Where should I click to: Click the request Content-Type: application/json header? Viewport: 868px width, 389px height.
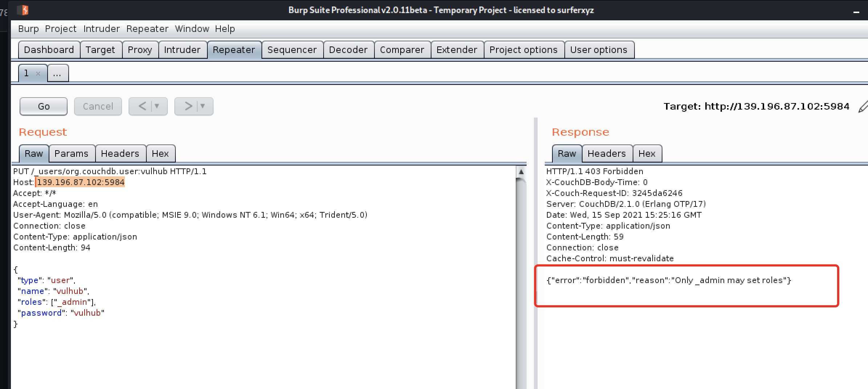pyautogui.click(x=75, y=237)
